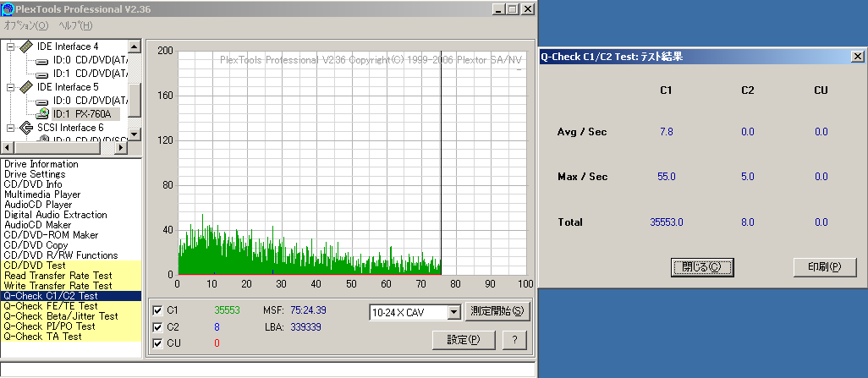Click the IDE Interface 5 card icon
The height and width of the screenshot is (378, 868).
tap(26, 87)
